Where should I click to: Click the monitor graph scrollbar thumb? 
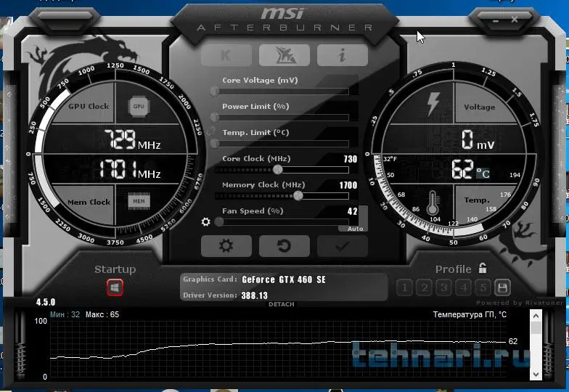(x=536, y=328)
